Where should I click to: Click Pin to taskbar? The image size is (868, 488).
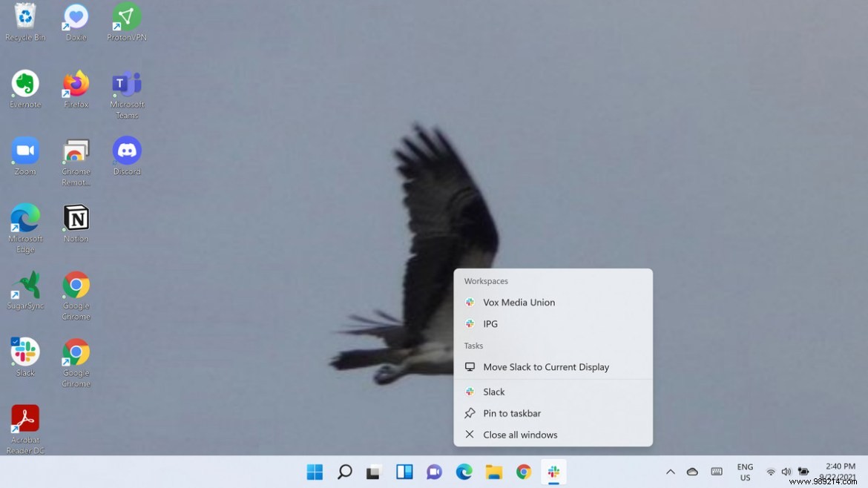click(x=512, y=413)
